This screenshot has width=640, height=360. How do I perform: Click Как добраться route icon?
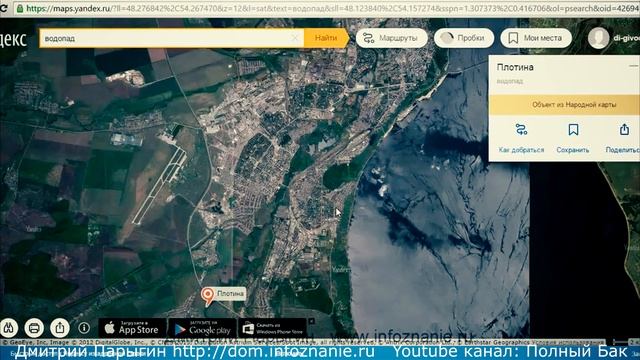click(x=521, y=130)
